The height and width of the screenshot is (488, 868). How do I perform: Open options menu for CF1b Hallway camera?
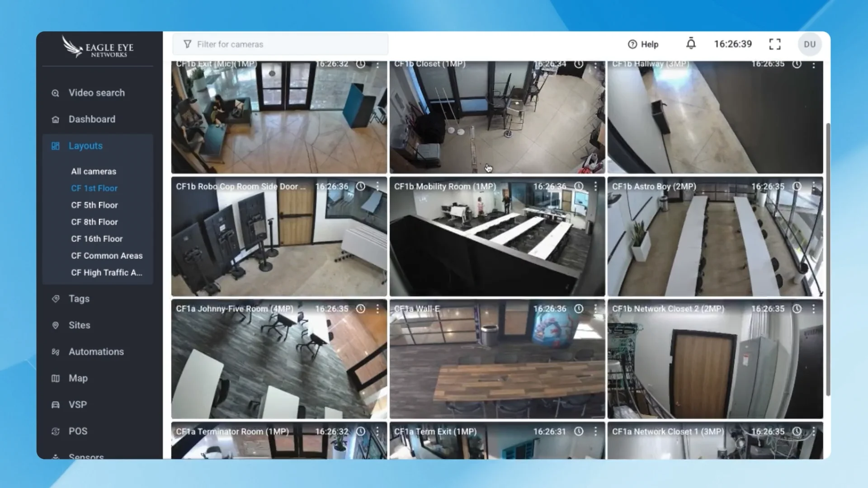point(814,65)
